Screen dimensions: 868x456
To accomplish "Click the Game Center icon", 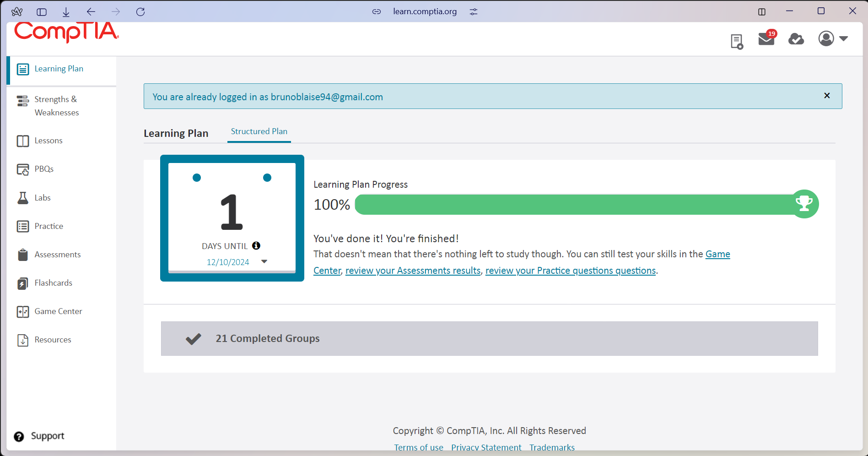I will click(x=23, y=312).
